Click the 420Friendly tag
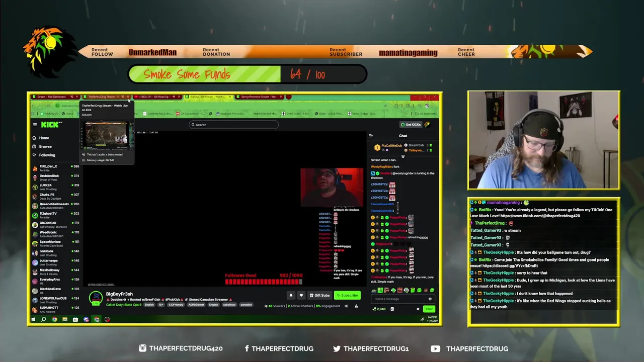Image resolution: width=644 pixels, height=362 pixels. pos(177,305)
